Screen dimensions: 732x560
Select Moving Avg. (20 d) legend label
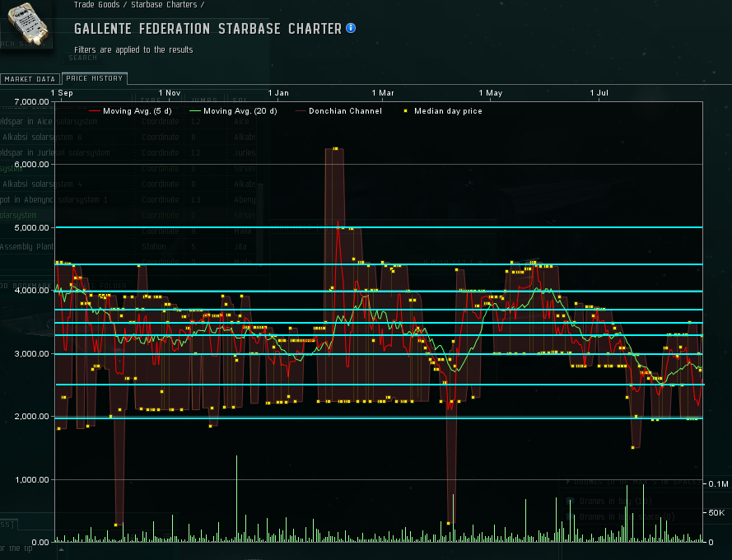(x=240, y=111)
